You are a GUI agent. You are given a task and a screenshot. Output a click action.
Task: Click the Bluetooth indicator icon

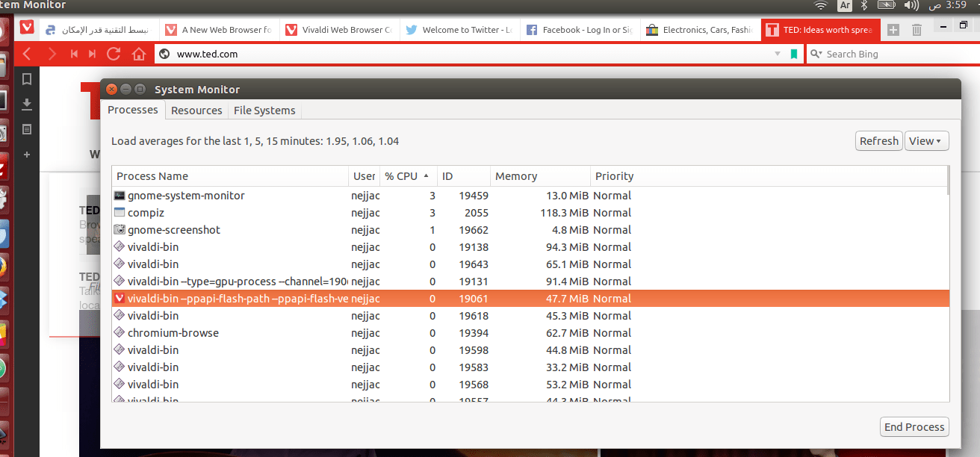pyautogui.click(x=863, y=5)
